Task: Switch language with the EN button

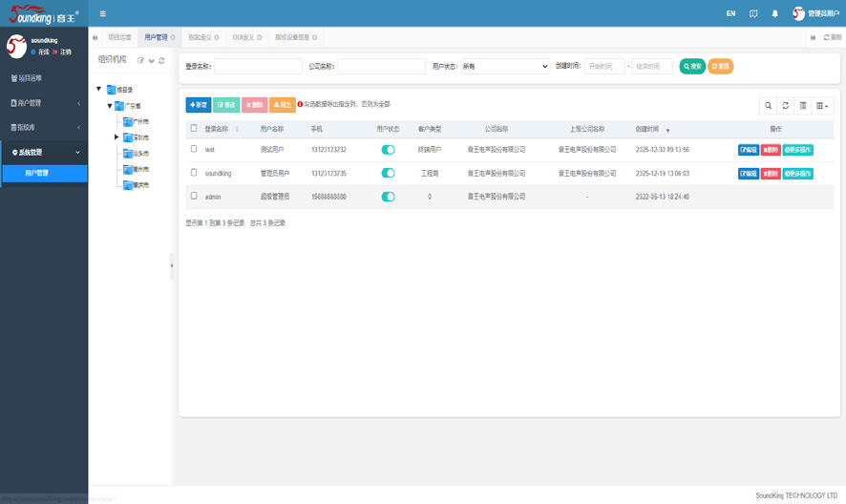Action: (730, 13)
